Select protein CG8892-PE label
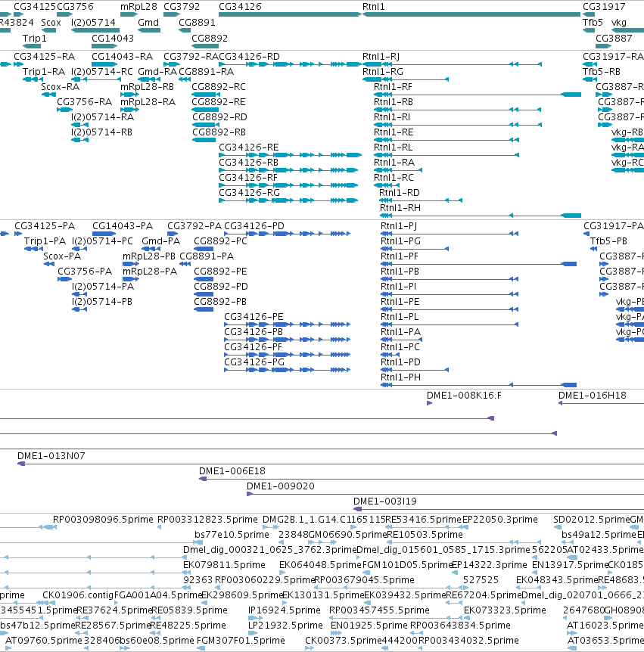 (x=220, y=272)
